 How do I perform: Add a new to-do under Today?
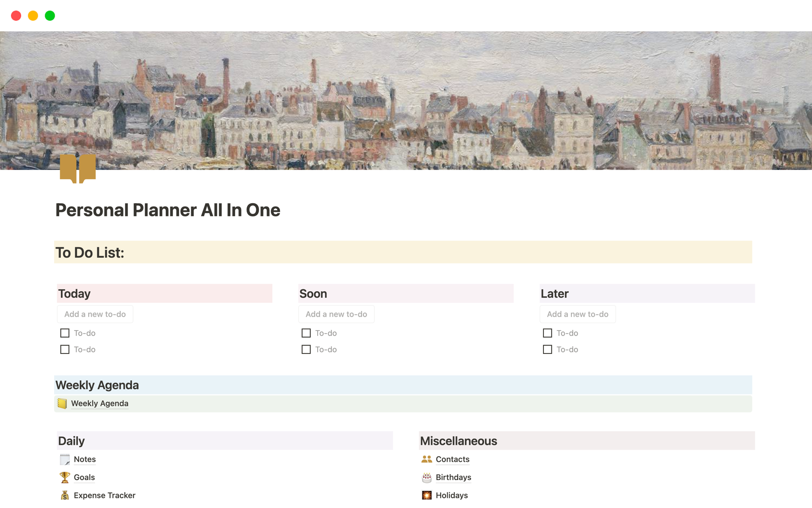(95, 314)
